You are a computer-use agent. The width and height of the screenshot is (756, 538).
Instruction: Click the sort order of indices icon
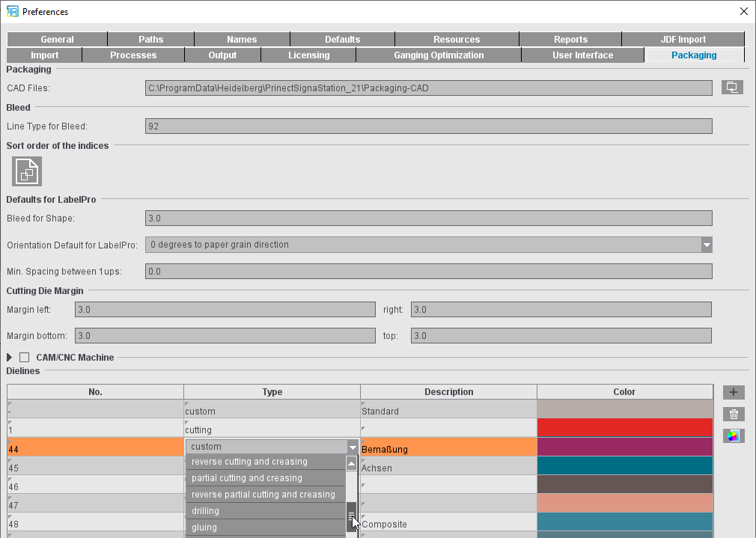coord(26,171)
